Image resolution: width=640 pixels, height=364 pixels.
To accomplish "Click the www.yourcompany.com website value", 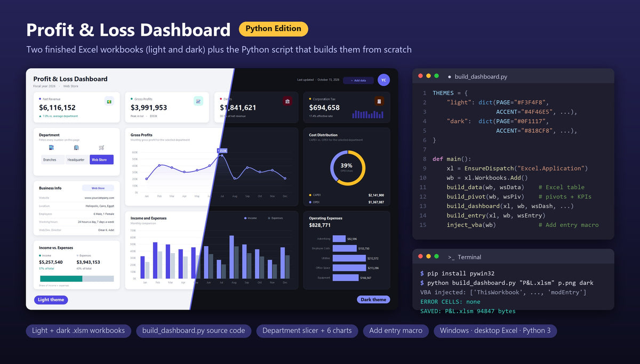I will pos(99,198).
